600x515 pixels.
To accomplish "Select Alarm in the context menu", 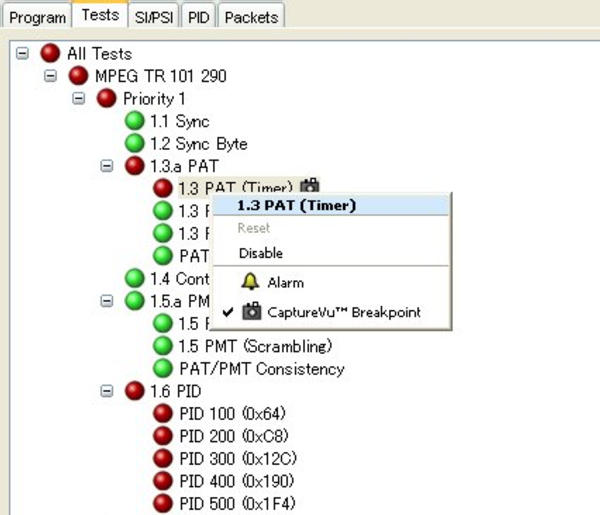I will coord(285,283).
